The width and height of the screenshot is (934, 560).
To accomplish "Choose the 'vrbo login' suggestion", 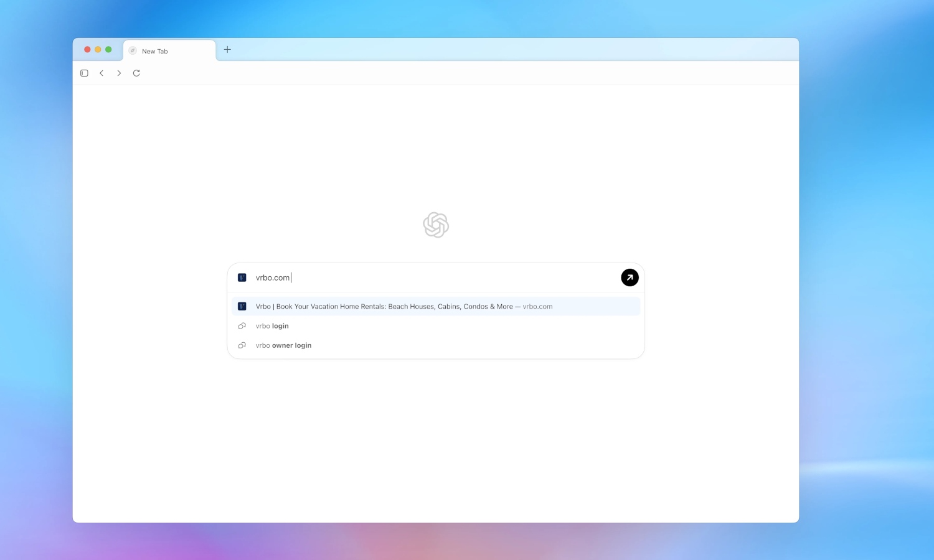I will [x=272, y=326].
